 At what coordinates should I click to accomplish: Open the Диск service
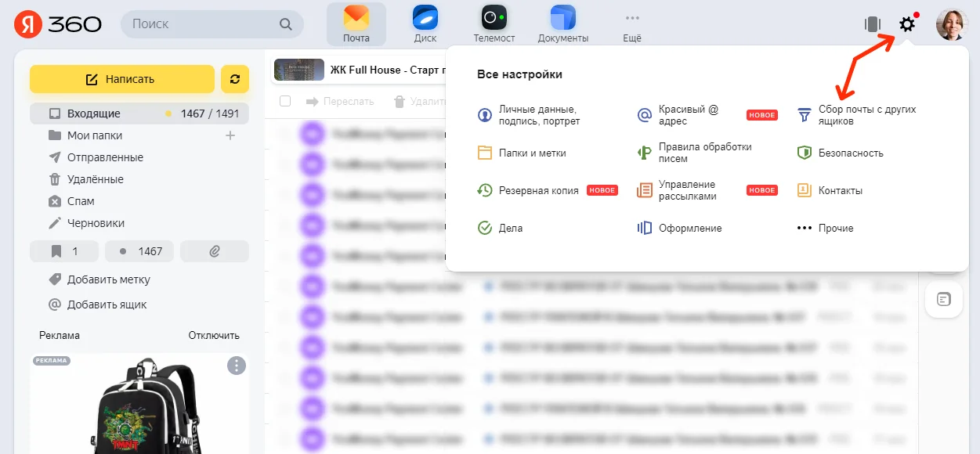[425, 24]
